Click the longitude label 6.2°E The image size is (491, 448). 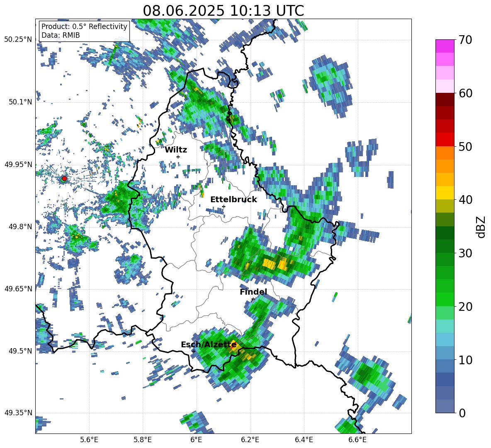[250, 440]
